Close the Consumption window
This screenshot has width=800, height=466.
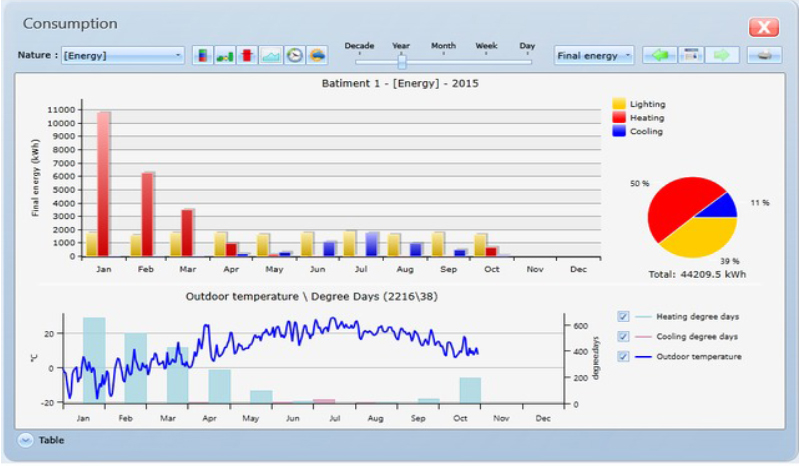click(763, 27)
